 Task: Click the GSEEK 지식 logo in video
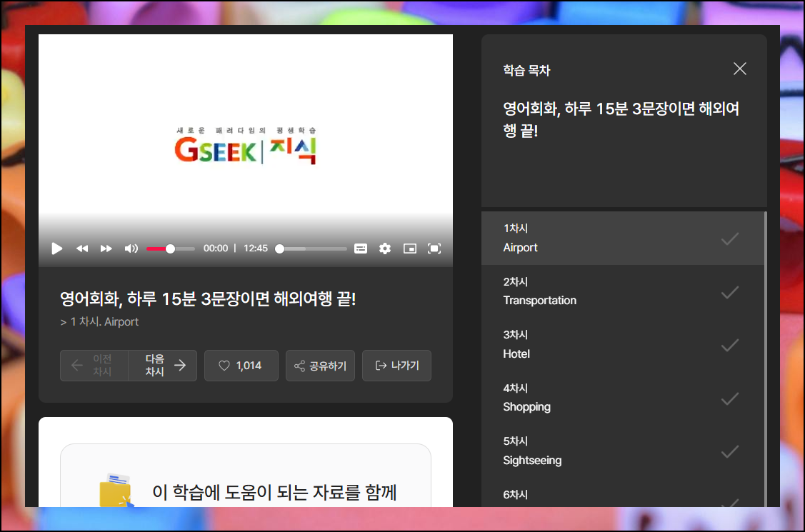pos(246,146)
